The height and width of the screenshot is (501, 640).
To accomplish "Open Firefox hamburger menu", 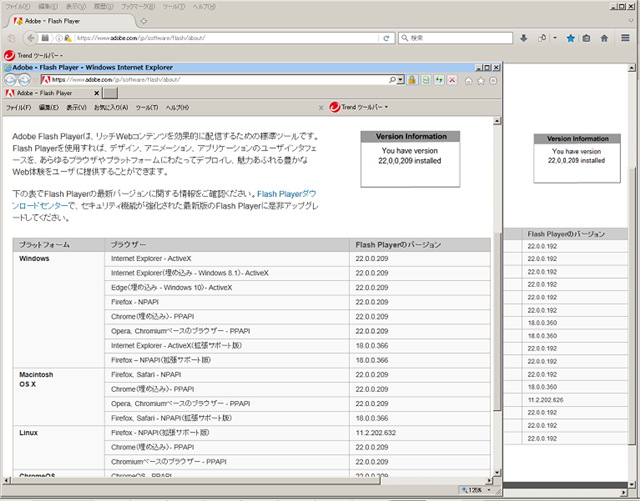I will click(625, 38).
